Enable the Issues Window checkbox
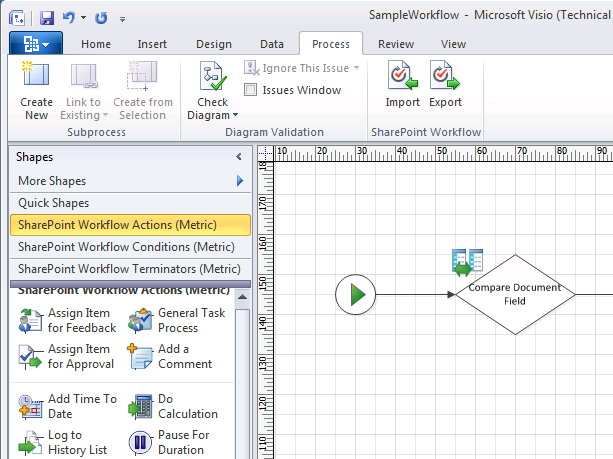Image resolution: width=613 pixels, height=459 pixels. (251, 90)
